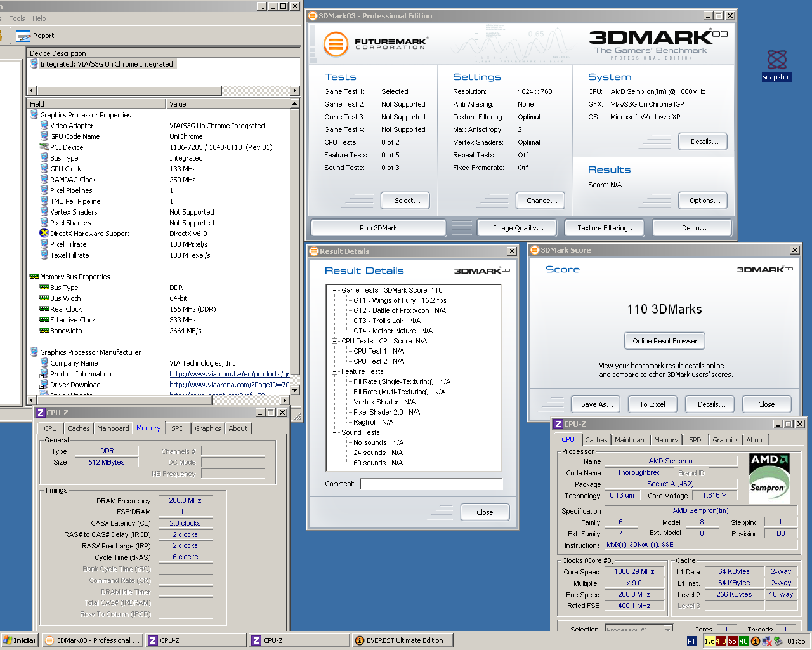Click Save As... in Score window
This screenshot has width=812, height=650.
coord(597,404)
